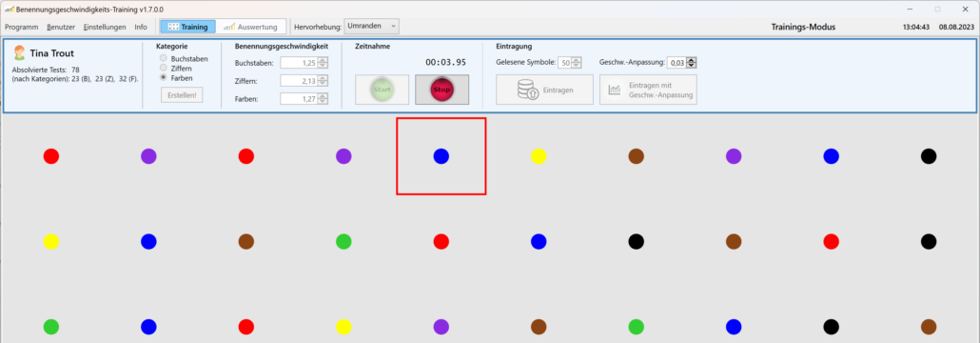Click the Farben speed spinner arrows
This screenshot has height=343, width=980.
(x=322, y=98)
